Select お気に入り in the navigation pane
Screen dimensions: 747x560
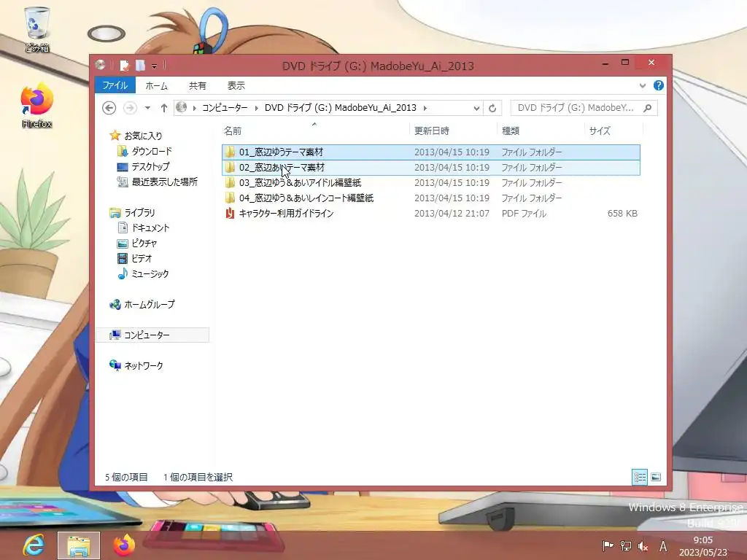(136, 136)
